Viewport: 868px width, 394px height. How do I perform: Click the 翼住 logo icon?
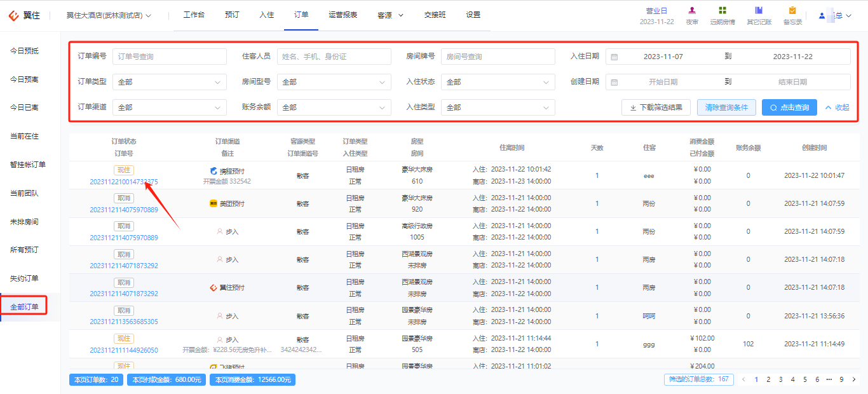pyautogui.click(x=15, y=15)
